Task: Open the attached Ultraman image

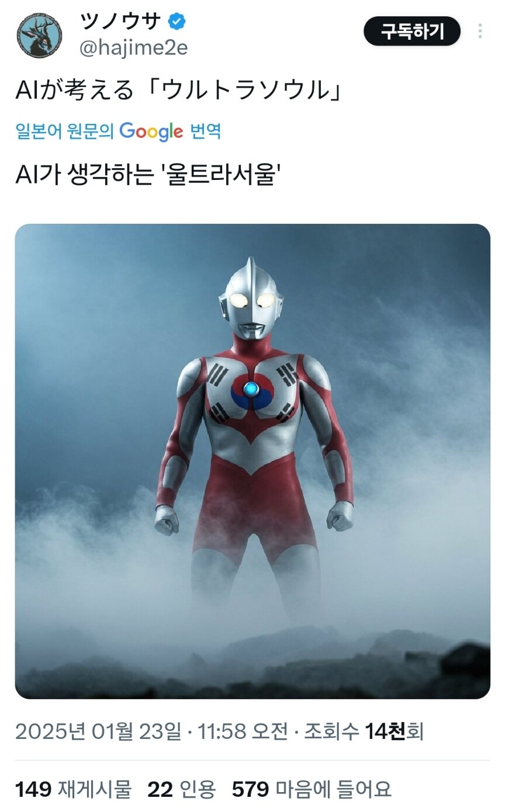Action: point(252,461)
